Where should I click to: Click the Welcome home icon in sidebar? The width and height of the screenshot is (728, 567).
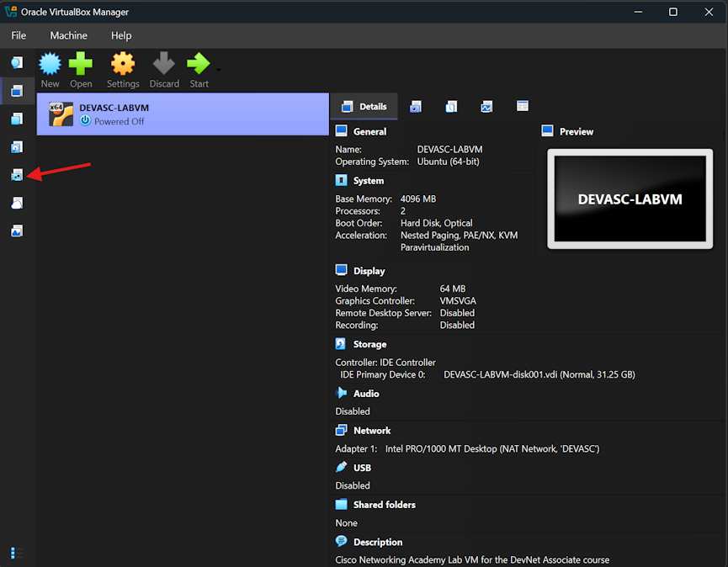tap(16, 62)
